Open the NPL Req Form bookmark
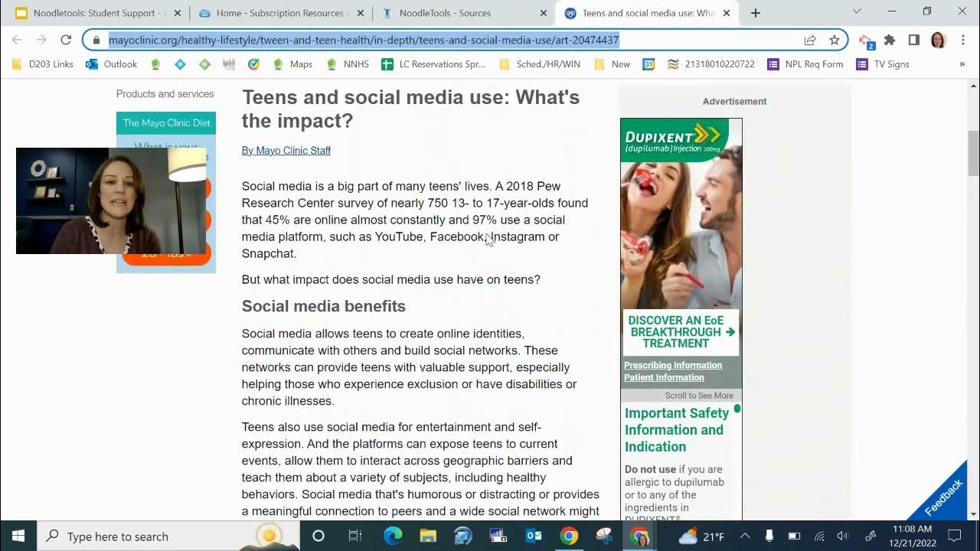 point(805,64)
